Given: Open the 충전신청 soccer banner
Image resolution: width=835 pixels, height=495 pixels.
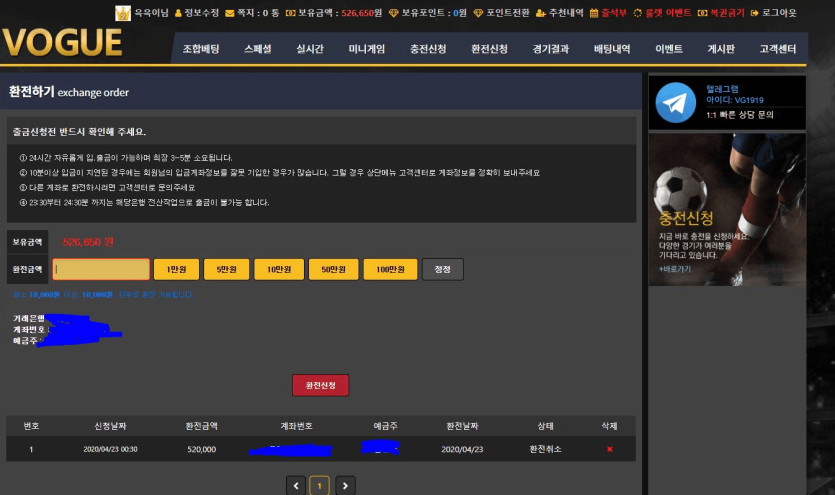Looking at the screenshot, I should coord(727,209).
